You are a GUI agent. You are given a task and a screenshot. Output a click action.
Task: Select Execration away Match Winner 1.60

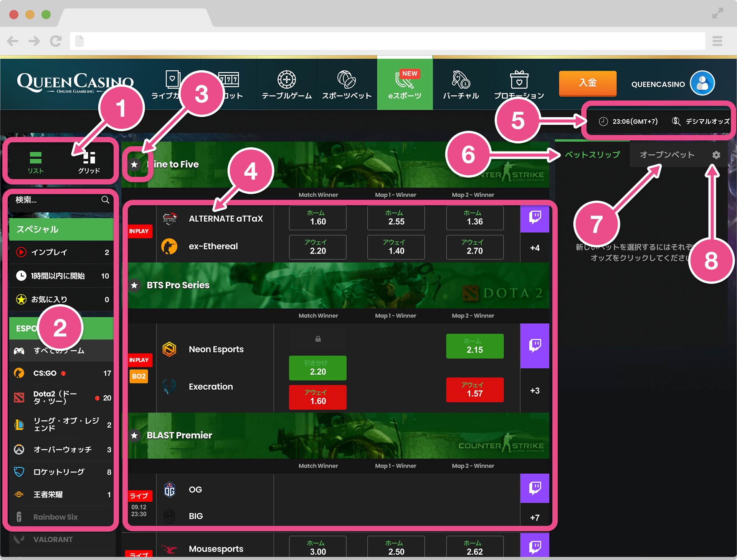pos(318,397)
